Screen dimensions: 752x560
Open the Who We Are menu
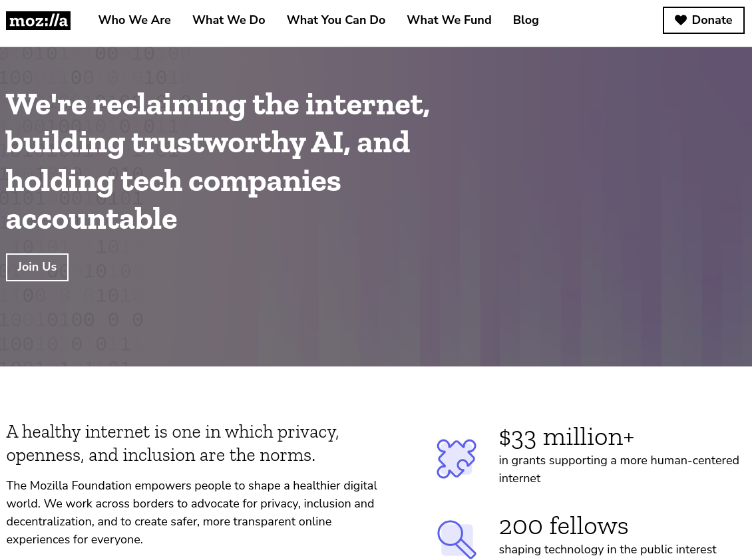tap(134, 20)
